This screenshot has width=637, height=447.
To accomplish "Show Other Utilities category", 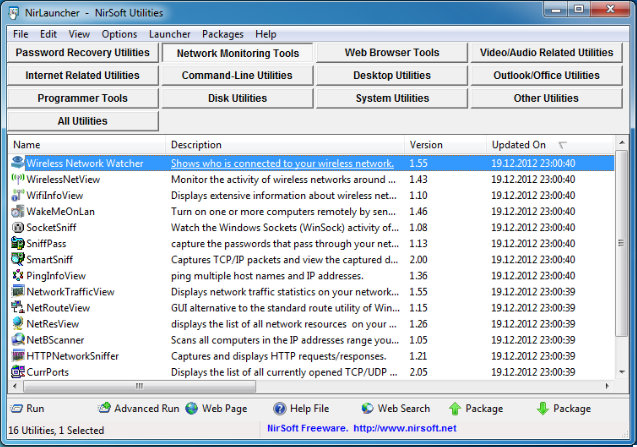I will coord(546,98).
